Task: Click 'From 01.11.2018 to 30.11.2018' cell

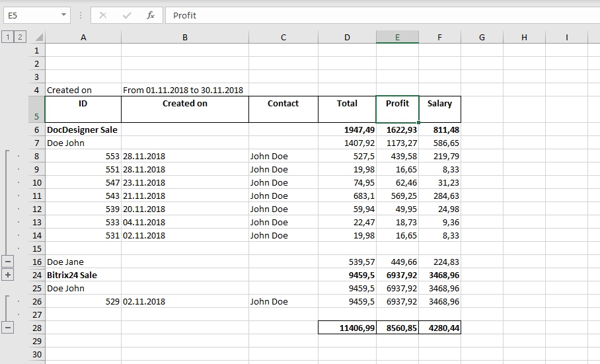Action: 185,91
